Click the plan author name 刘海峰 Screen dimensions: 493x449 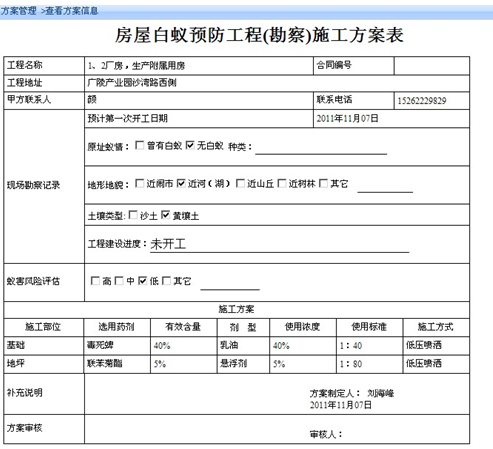point(381,393)
